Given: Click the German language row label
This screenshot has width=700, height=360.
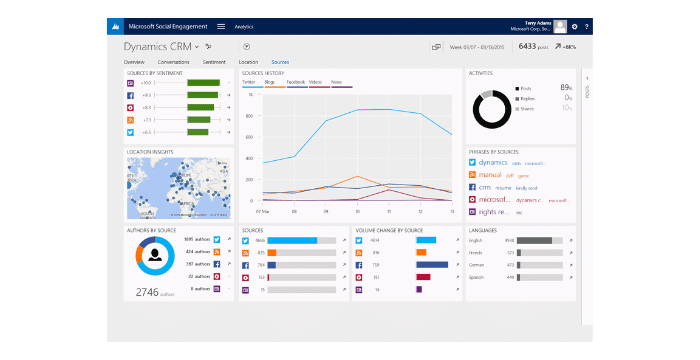Looking at the screenshot, I should pyautogui.click(x=476, y=265).
